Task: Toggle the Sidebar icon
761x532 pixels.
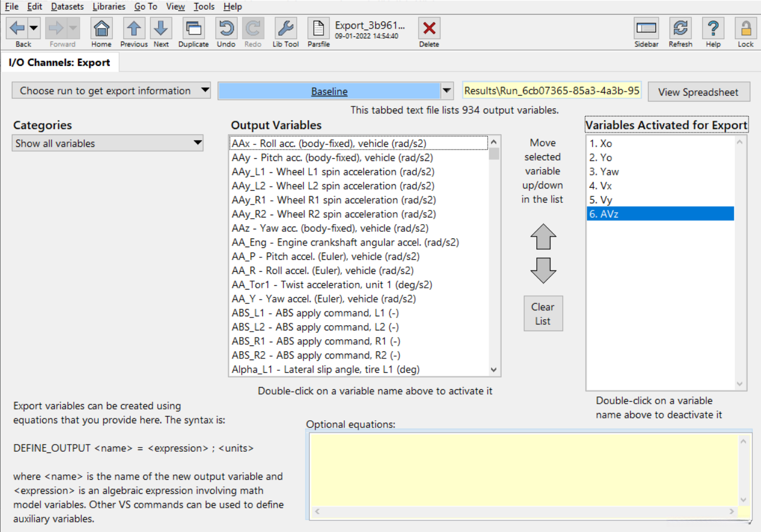Action: [646, 29]
